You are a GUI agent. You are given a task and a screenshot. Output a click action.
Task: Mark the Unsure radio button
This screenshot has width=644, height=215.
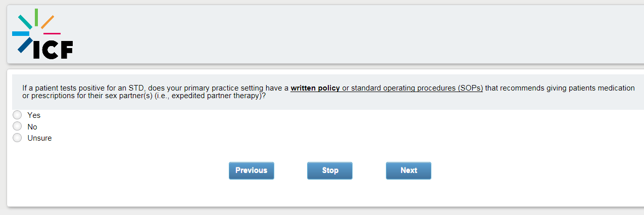pos(17,138)
